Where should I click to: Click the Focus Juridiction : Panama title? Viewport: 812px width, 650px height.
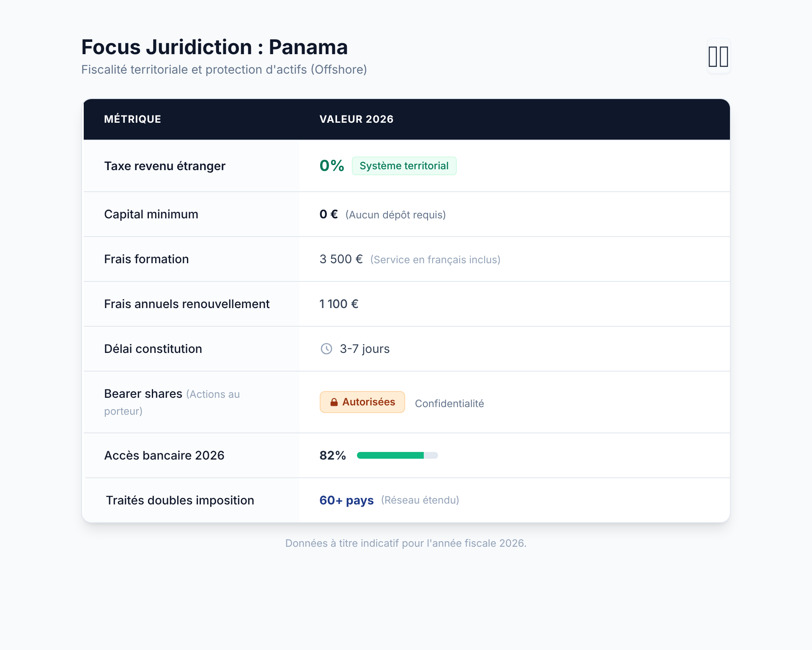(214, 47)
